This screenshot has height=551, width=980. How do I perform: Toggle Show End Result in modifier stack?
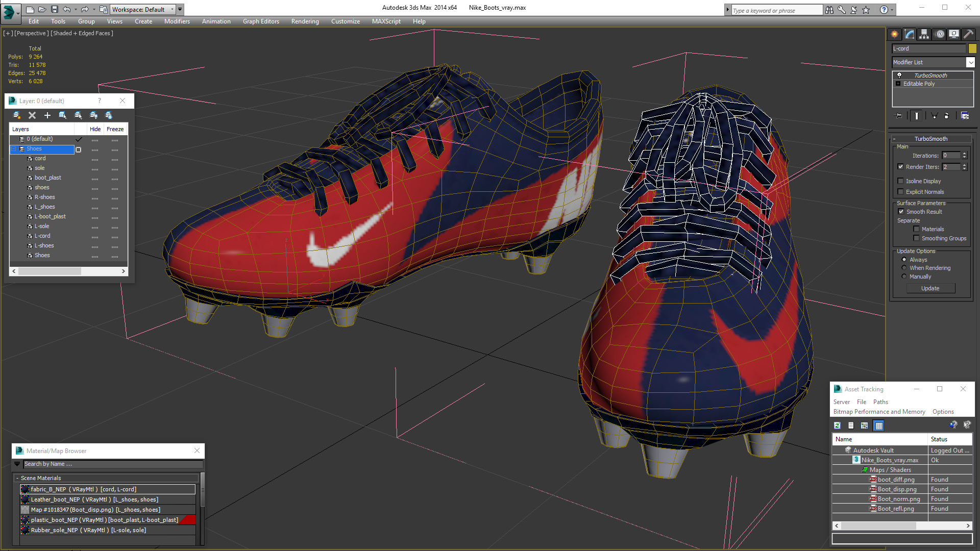click(x=917, y=116)
